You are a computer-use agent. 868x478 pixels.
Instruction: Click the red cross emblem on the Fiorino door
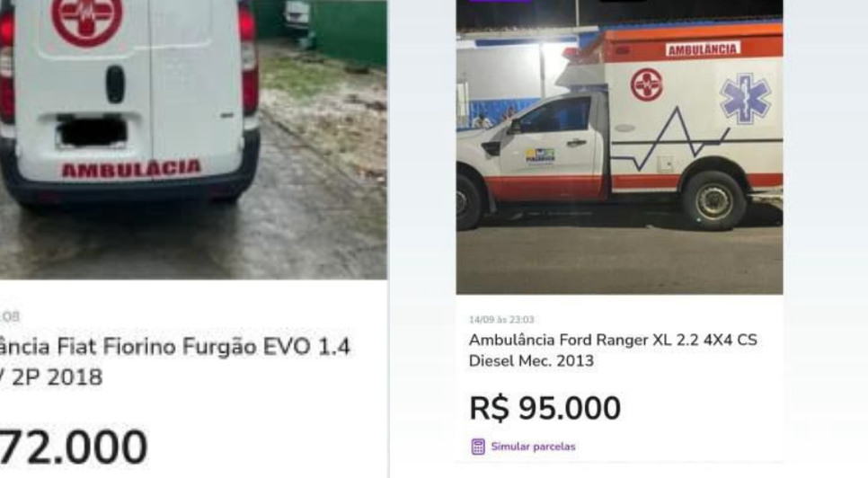(87, 18)
